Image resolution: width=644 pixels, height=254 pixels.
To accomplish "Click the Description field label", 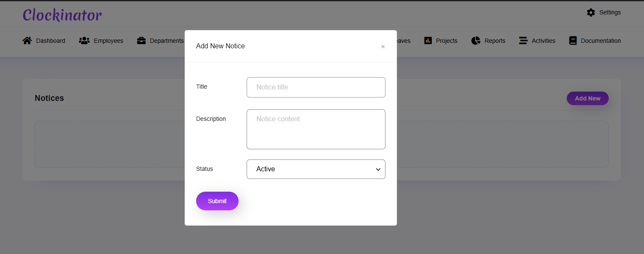I will 211,119.
